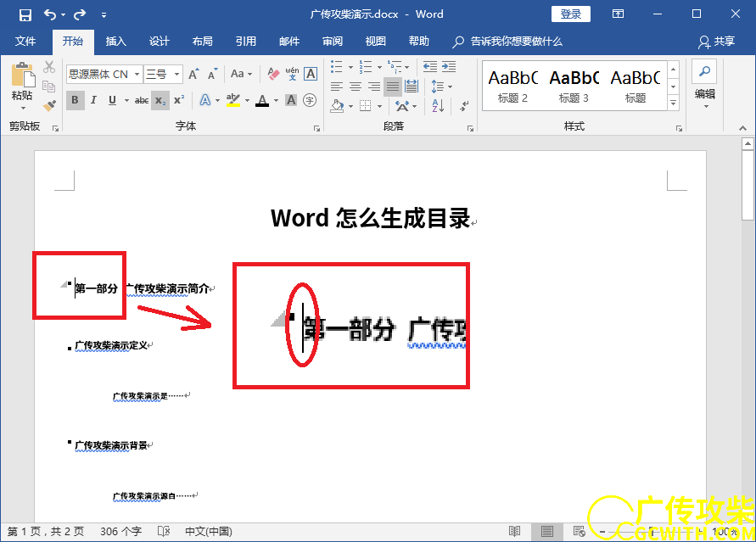The width and height of the screenshot is (756, 542).
Task: Toggle character shading A
Action: [x=291, y=100]
